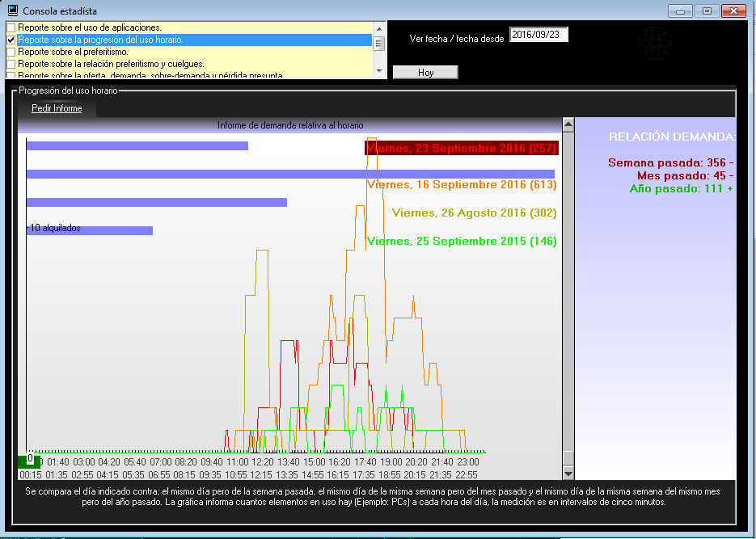Click the shortest blue bar beside '10 alquilados'
This screenshot has height=539, width=756.
(x=90, y=231)
